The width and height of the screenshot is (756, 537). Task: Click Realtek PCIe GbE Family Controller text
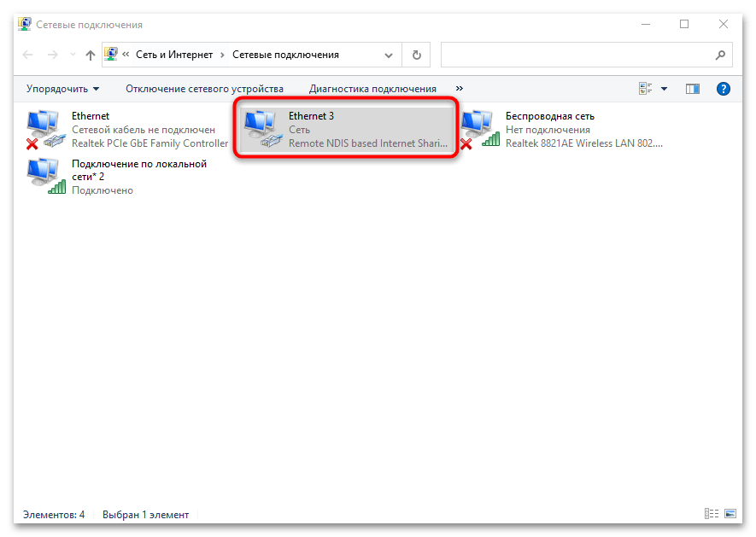point(150,143)
